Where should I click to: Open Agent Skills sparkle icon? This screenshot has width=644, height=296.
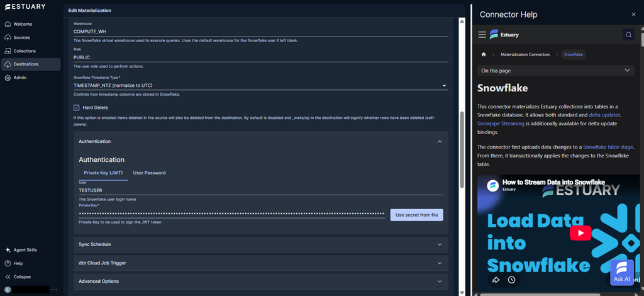click(x=8, y=250)
